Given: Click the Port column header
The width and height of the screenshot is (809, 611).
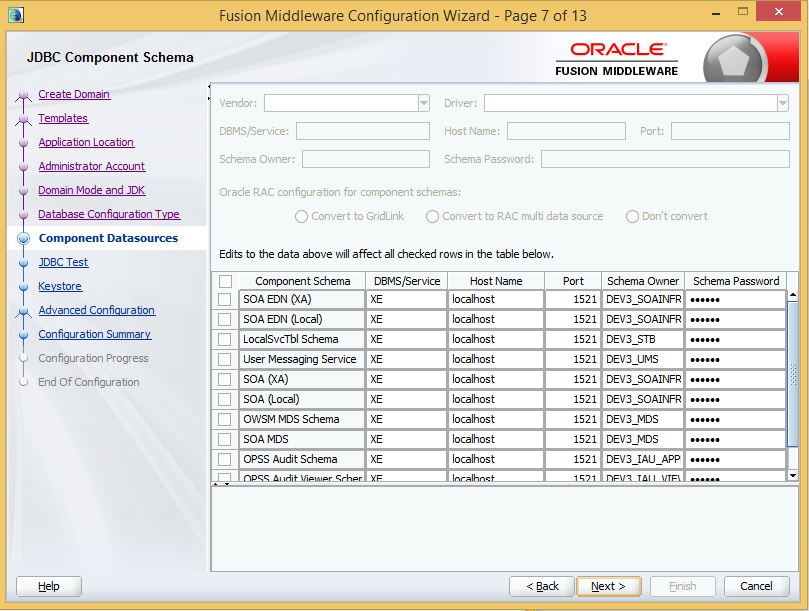Looking at the screenshot, I should 573,281.
